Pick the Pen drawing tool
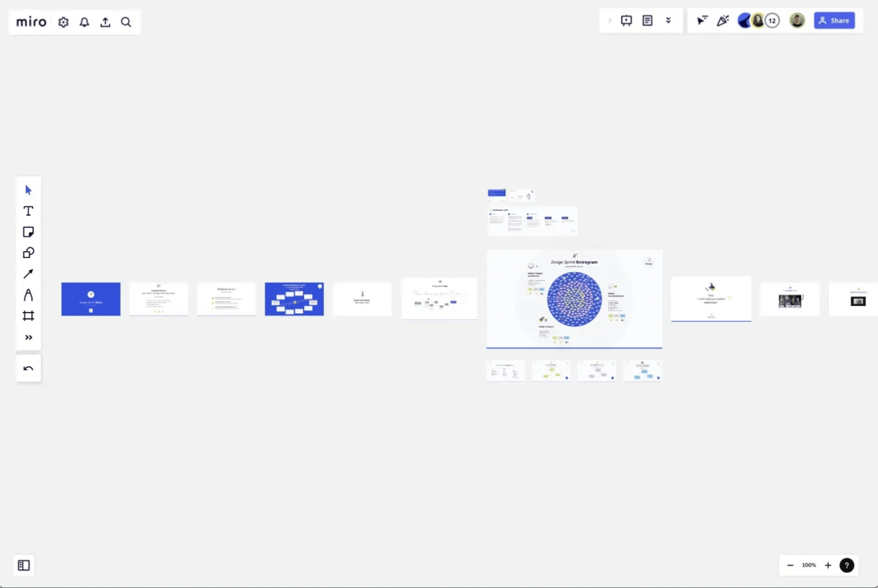Screen dimensions: 878x588 pyautogui.click(x=28, y=295)
